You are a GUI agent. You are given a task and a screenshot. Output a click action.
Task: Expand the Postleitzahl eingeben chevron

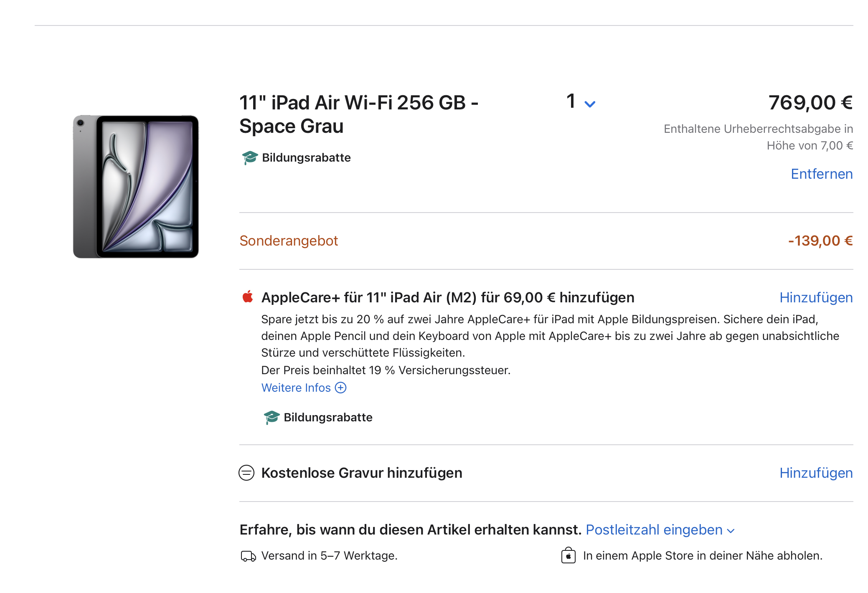pyautogui.click(x=731, y=531)
